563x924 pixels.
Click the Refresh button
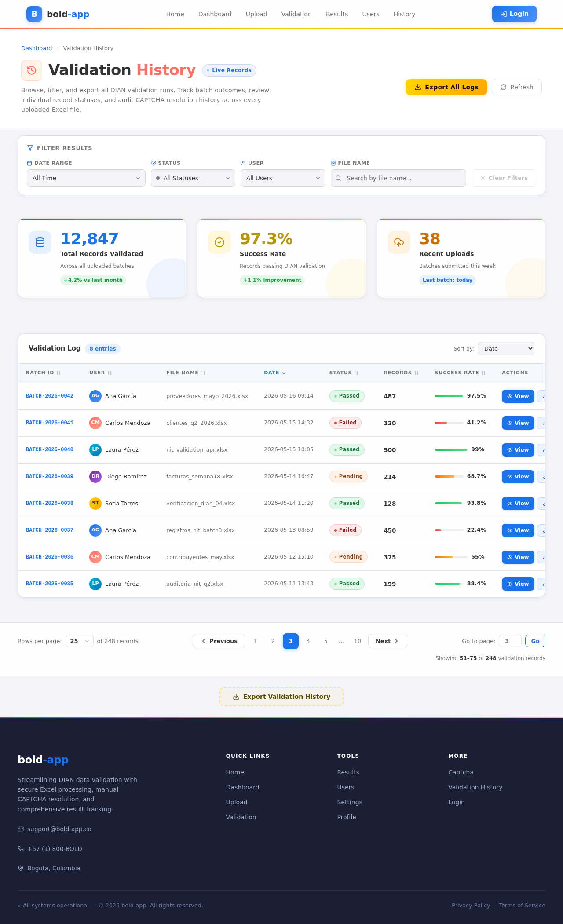[517, 87]
